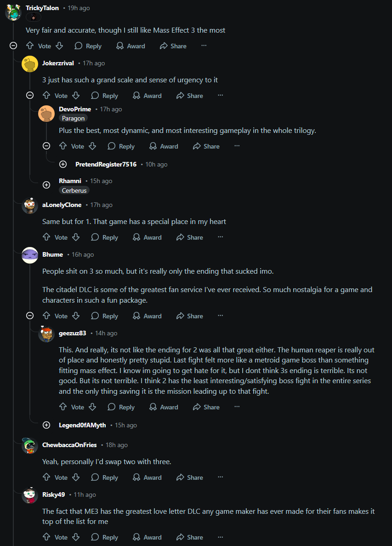Expand Rhamni's collapsed comment
Screen dimensions: 392x546
point(46,184)
